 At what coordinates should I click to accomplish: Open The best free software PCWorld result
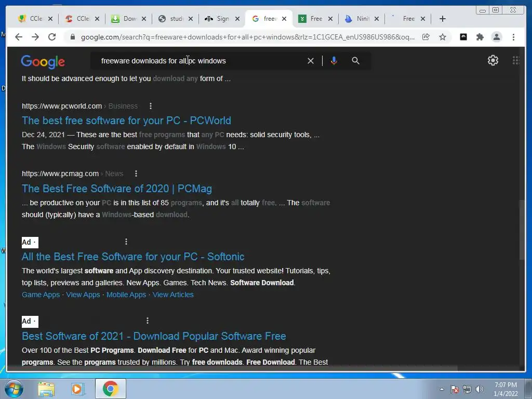click(x=126, y=121)
